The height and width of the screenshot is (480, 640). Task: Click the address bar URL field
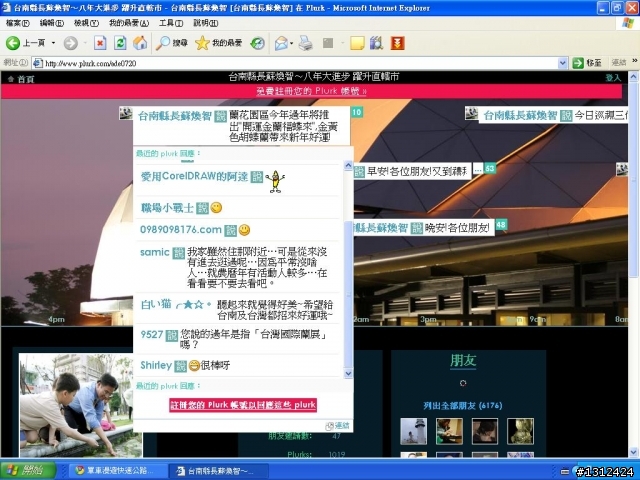coord(300,63)
